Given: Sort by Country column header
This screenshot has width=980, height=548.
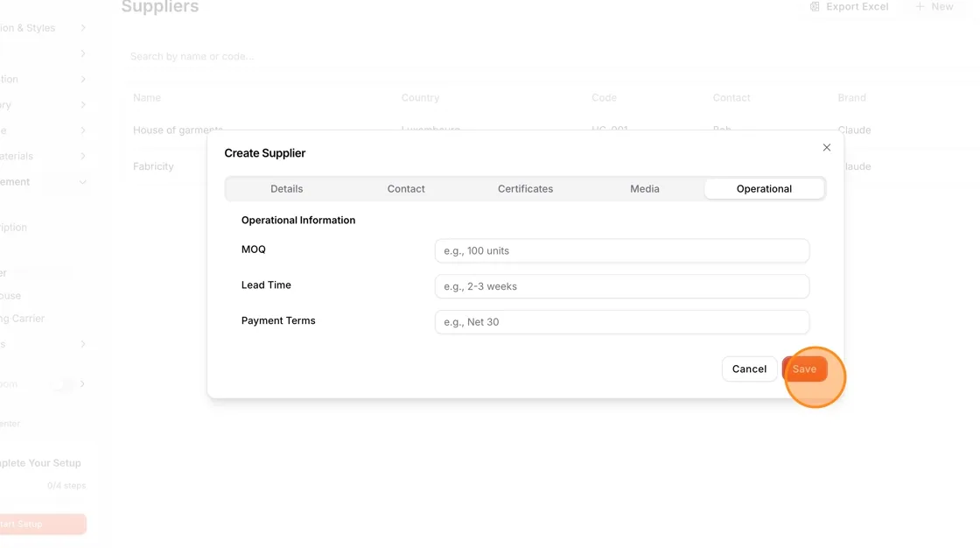Looking at the screenshot, I should point(420,97).
